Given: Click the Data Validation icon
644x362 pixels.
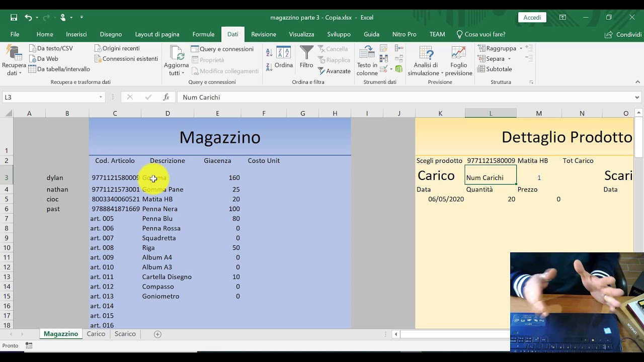Looking at the screenshot, I should click(x=383, y=69).
